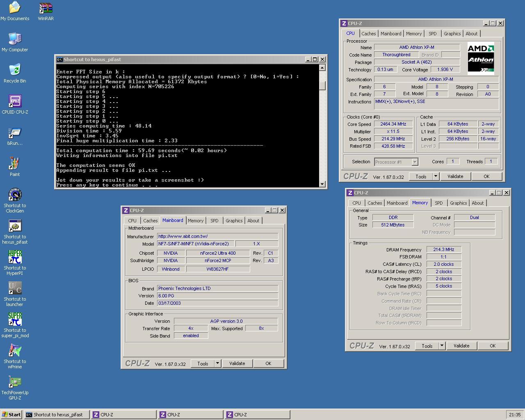Expand Tools dropdown arrow in Memory window
525x420 pixels.
(x=442, y=346)
